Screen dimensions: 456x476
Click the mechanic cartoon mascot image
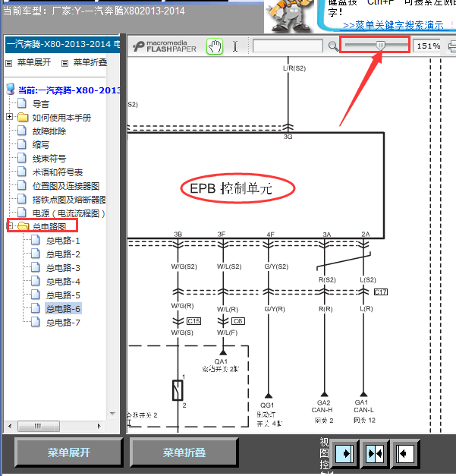pos(290,16)
